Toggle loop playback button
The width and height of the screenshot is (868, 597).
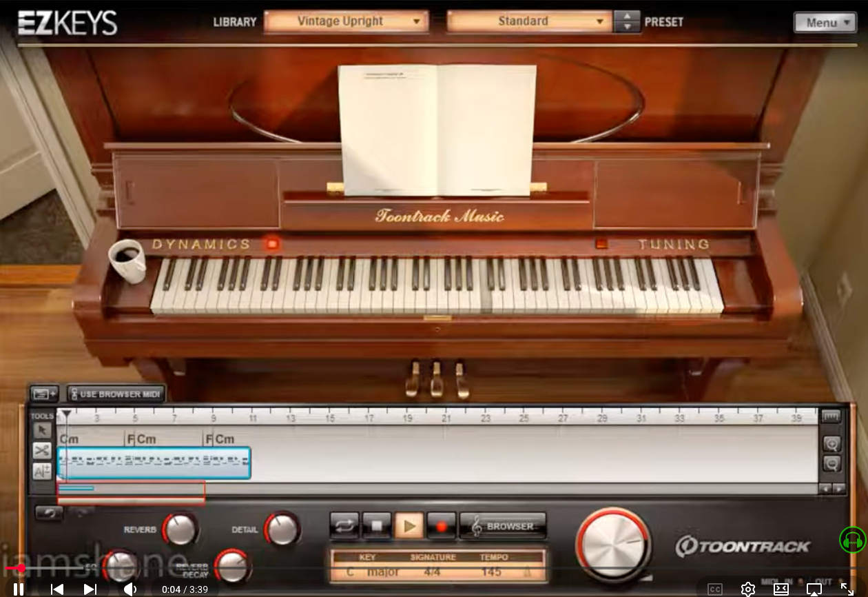click(344, 526)
